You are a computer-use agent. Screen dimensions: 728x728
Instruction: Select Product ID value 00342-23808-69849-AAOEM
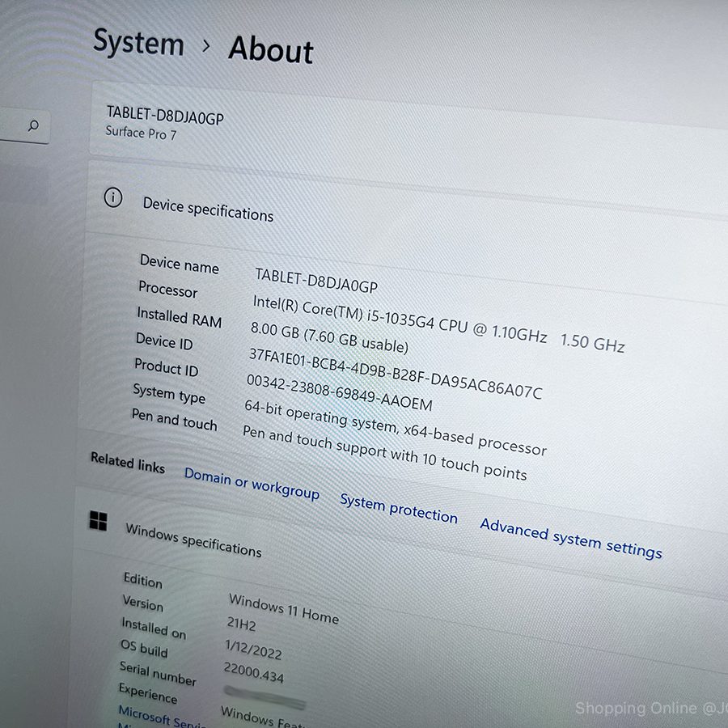coord(340,392)
